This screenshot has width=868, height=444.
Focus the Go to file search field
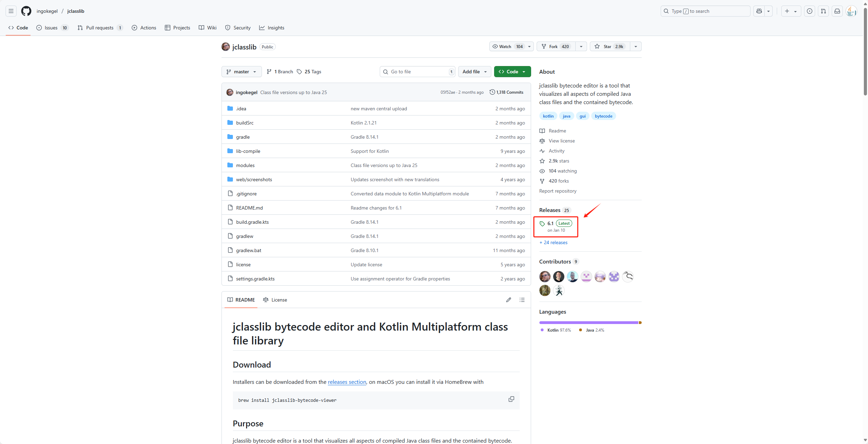pyautogui.click(x=417, y=72)
